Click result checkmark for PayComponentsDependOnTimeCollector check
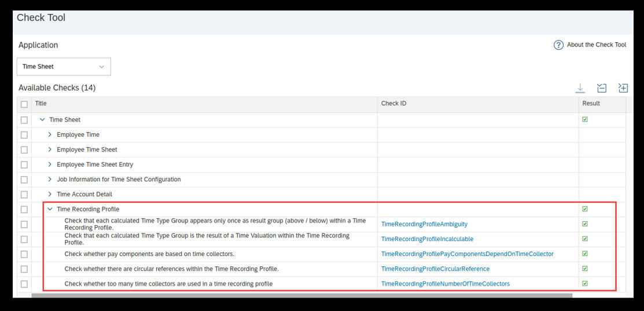 tap(585, 254)
